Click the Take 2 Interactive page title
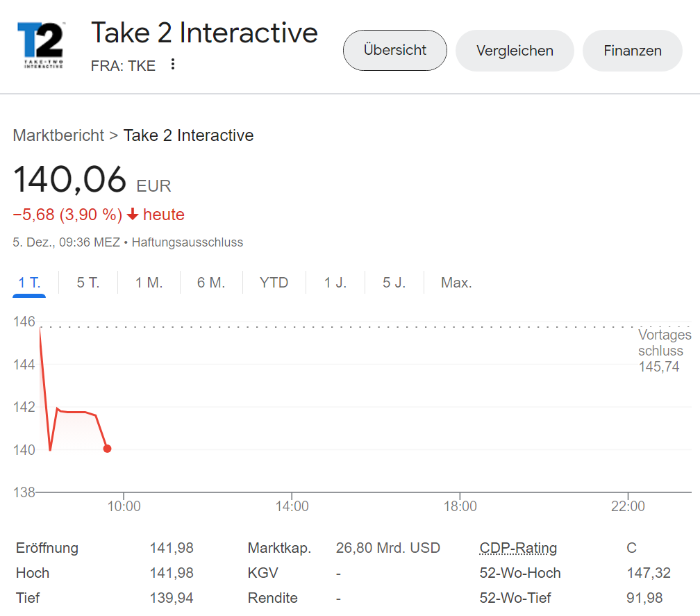700x616 pixels. tap(204, 33)
